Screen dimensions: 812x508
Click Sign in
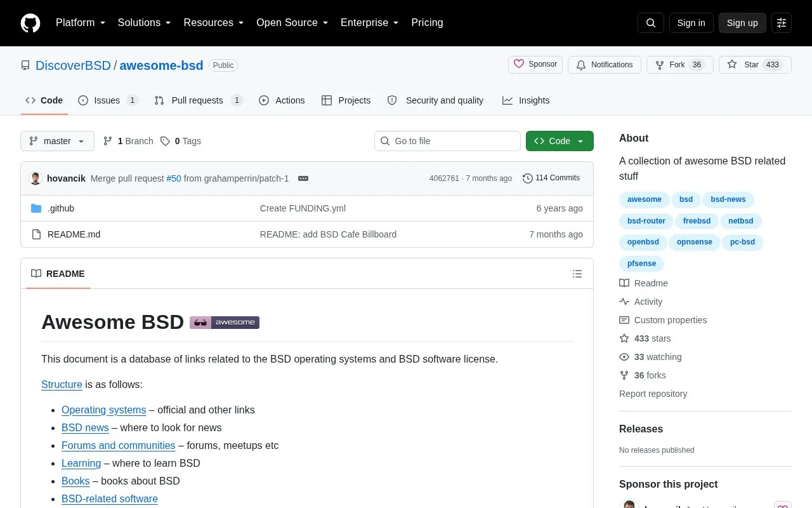coord(691,23)
